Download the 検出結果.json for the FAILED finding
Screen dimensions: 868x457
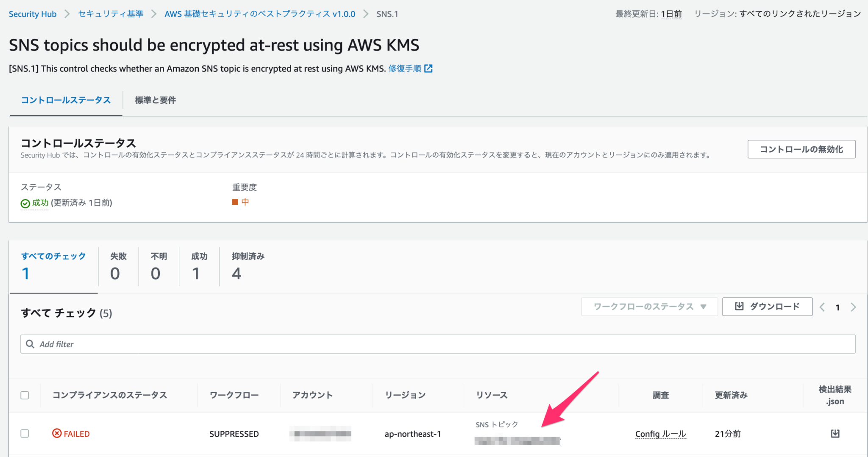pyautogui.click(x=835, y=433)
